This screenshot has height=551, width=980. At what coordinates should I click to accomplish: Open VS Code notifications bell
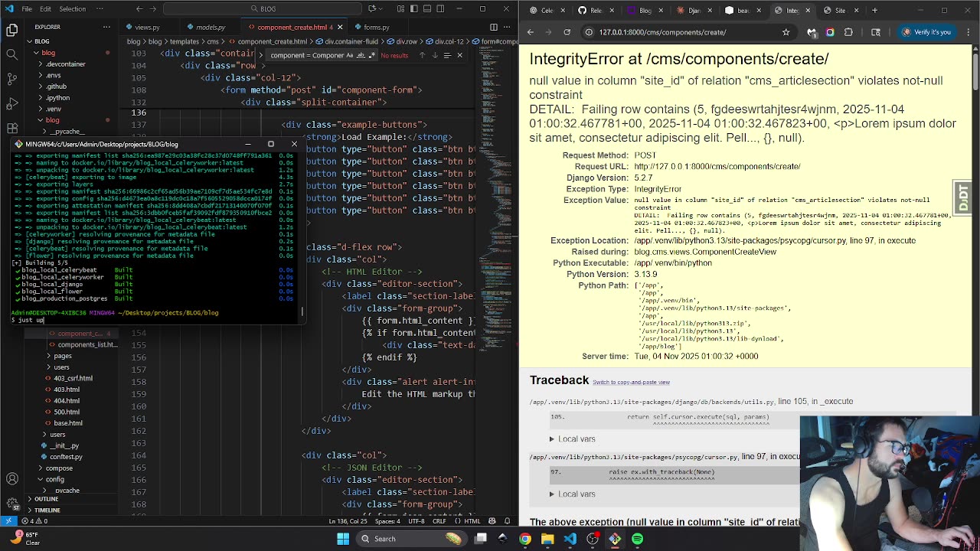(508, 521)
